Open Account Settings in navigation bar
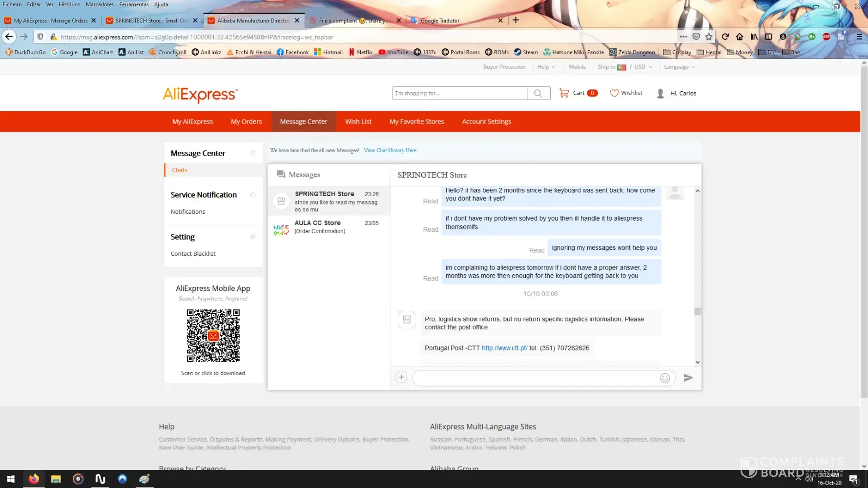This screenshot has width=868, height=488. click(486, 122)
